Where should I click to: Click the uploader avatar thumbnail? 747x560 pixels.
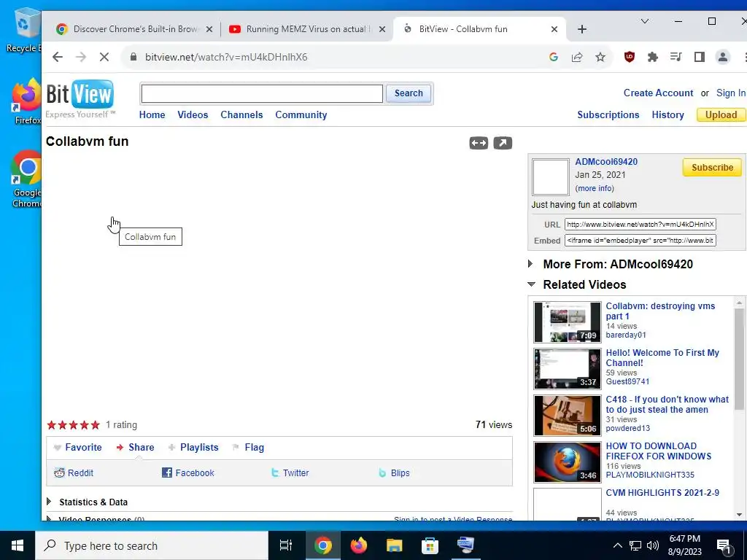coord(550,176)
